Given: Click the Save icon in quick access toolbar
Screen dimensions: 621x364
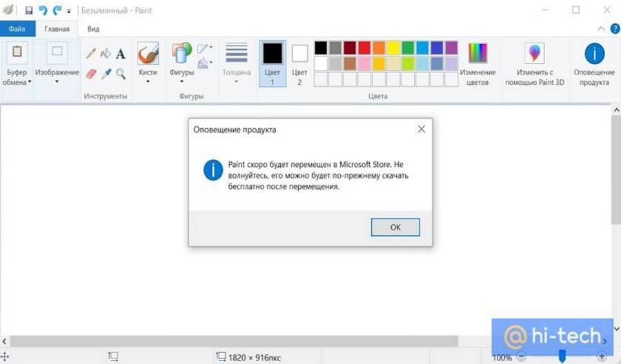Looking at the screenshot, I should [x=28, y=10].
